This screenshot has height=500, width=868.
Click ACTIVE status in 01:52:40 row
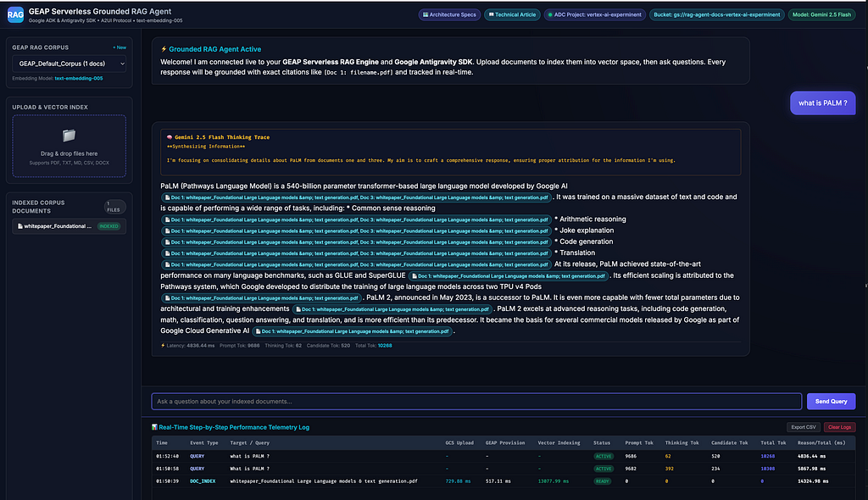[604, 456]
